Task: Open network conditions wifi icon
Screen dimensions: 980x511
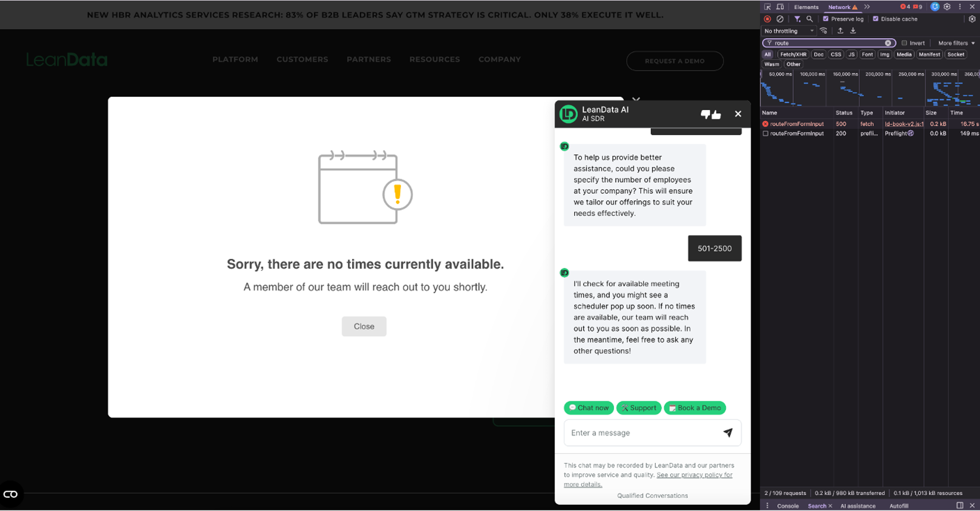Action: tap(824, 31)
